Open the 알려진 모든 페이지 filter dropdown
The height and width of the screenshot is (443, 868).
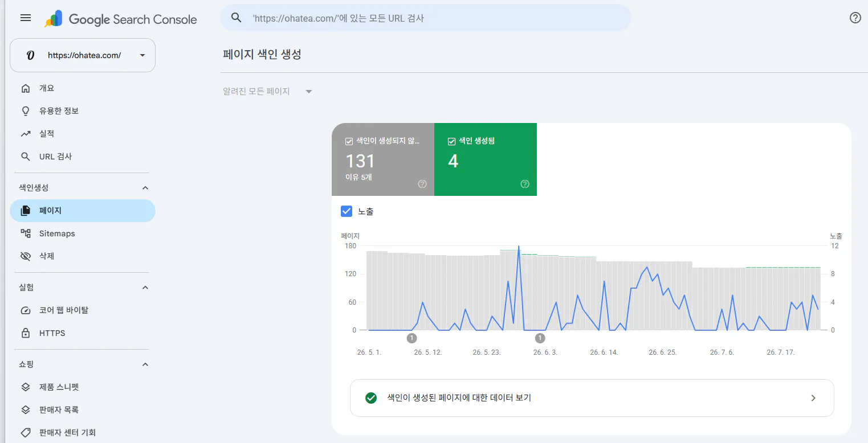tap(268, 91)
